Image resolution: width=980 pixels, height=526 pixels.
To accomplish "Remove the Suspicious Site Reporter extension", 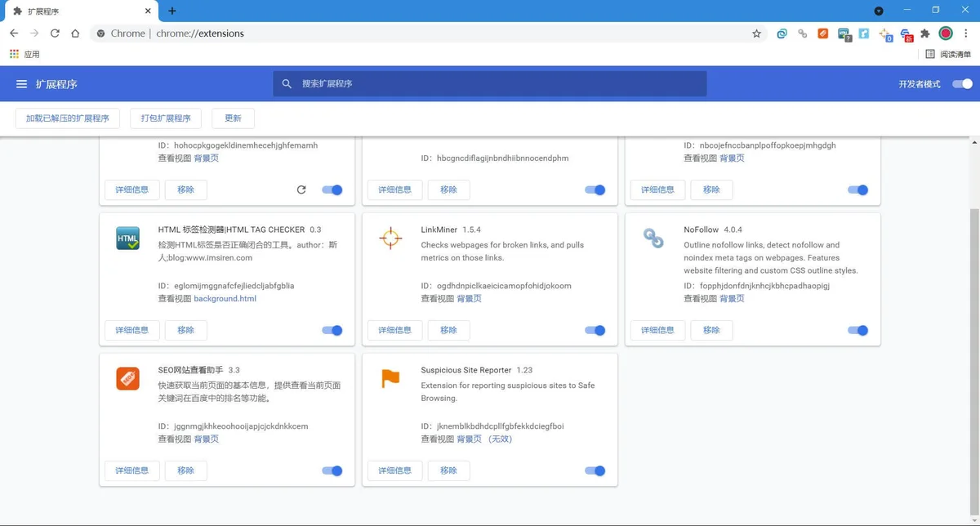I will (x=449, y=470).
